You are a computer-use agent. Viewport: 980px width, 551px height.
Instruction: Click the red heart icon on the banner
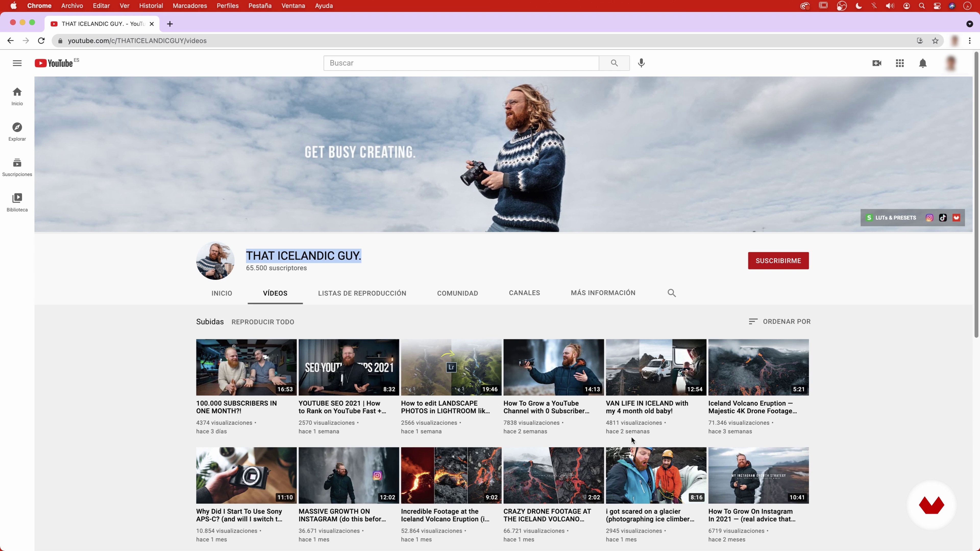957,218
